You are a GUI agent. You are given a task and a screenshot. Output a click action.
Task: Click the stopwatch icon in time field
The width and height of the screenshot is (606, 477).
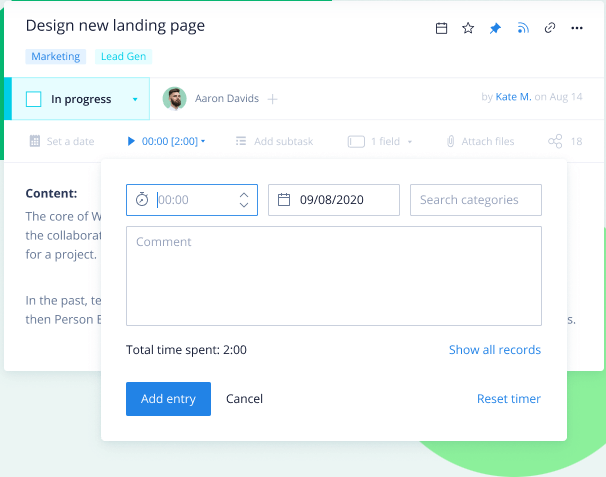click(x=142, y=199)
